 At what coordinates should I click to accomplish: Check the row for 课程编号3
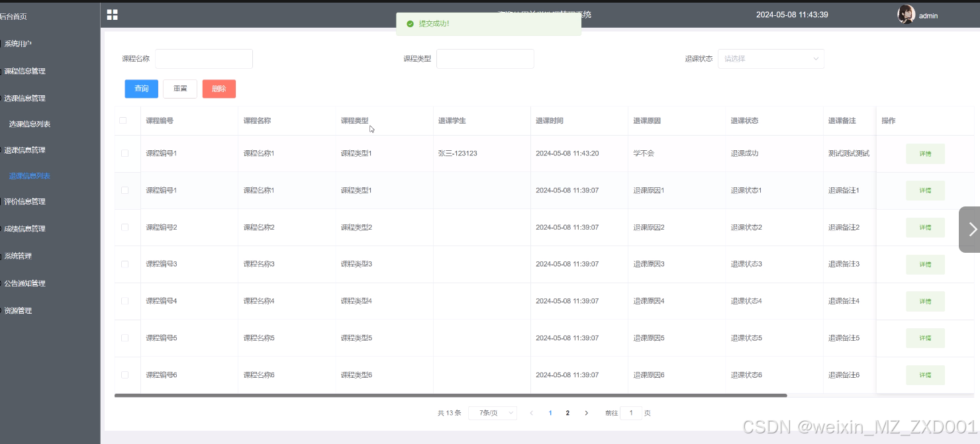pyautogui.click(x=124, y=264)
